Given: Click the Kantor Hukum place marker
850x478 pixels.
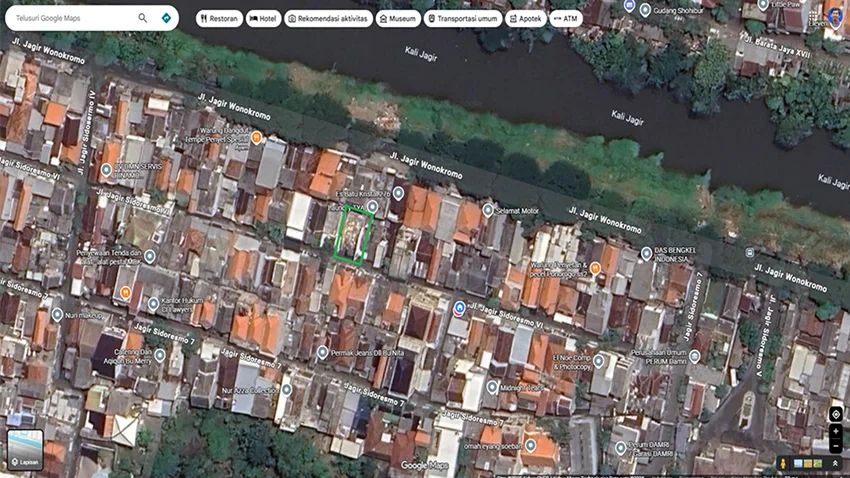Looking at the screenshot, I should click(153, 303).
